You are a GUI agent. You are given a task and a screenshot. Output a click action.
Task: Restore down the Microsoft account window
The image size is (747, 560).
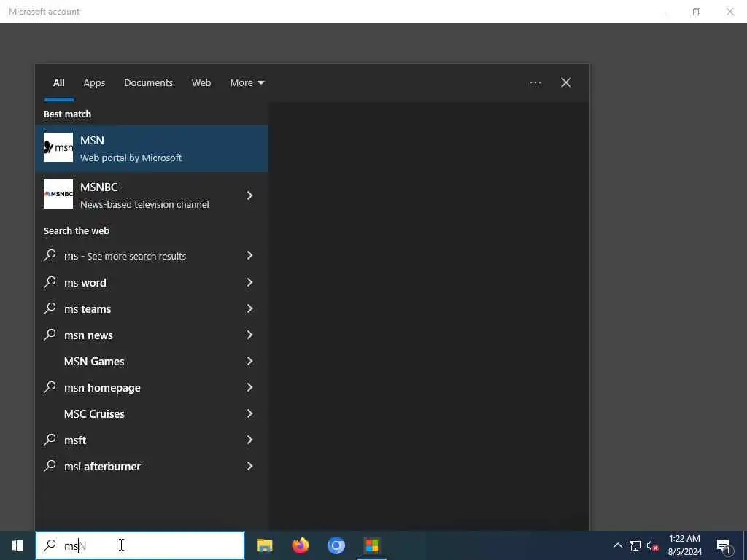coord(697,12)
